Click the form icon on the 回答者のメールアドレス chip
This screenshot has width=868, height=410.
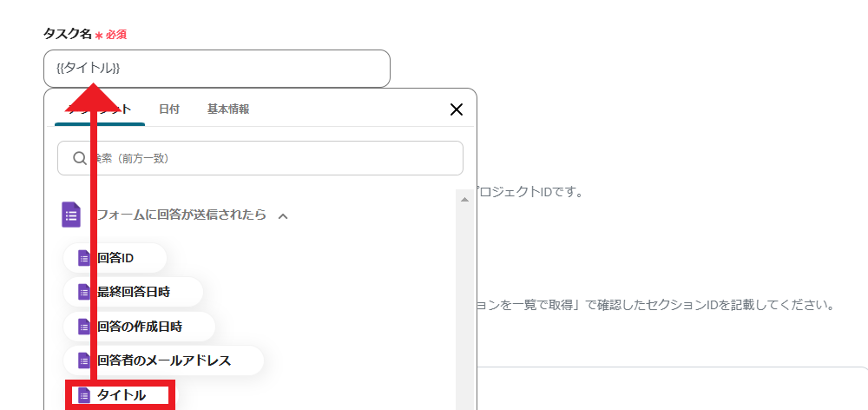(84, 360)
